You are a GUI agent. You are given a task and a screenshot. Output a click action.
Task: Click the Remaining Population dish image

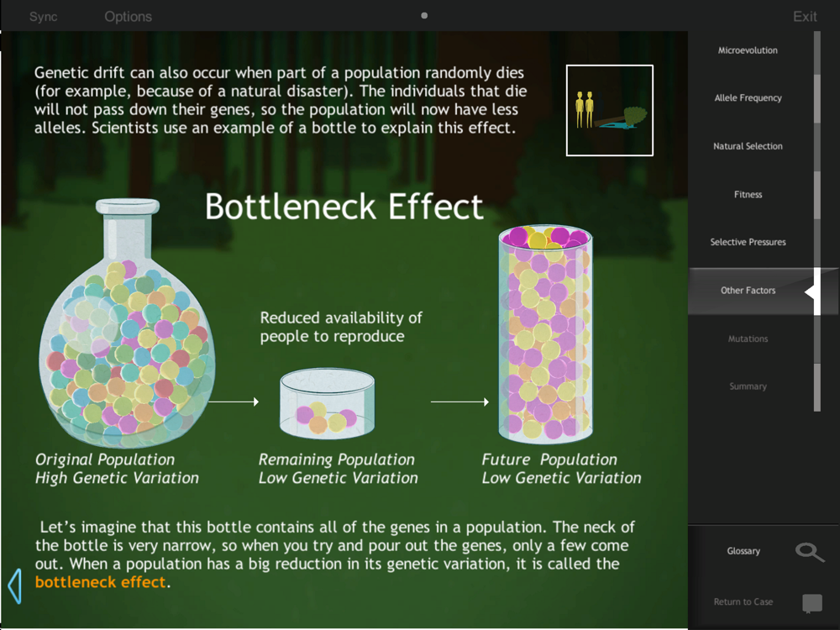328,403
